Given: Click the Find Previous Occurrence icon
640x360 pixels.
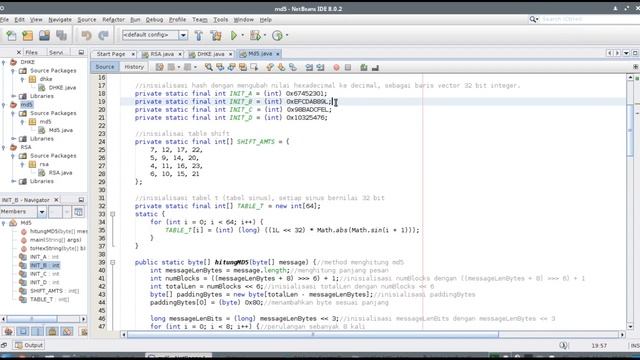Looking at the screenshot, I should tap(220, 67).
